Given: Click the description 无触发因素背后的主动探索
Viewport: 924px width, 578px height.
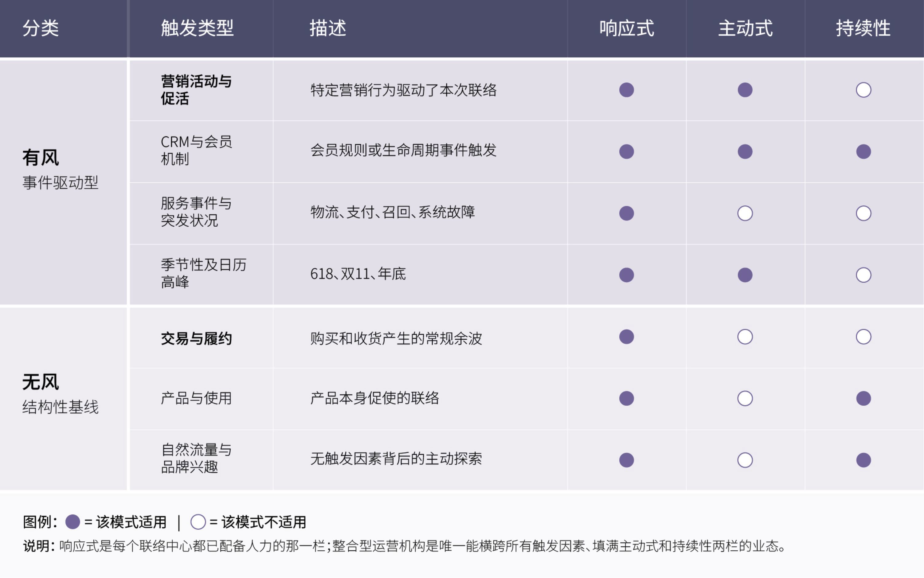Looking at the screenshot, I should (x=397, y=458).
